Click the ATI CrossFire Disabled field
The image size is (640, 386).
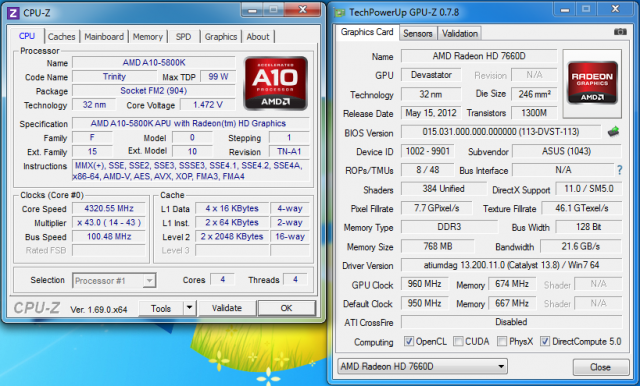pos(511,322)
